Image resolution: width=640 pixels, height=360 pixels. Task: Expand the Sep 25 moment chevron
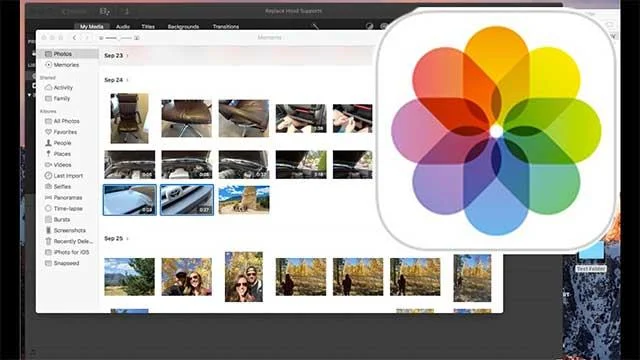(127, 238)
